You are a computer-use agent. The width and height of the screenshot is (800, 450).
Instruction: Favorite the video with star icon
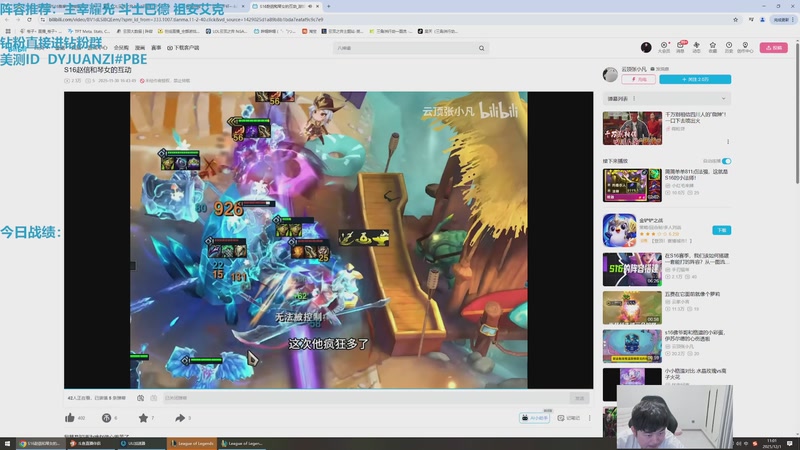pyautogui.click(x=143, y=418)
